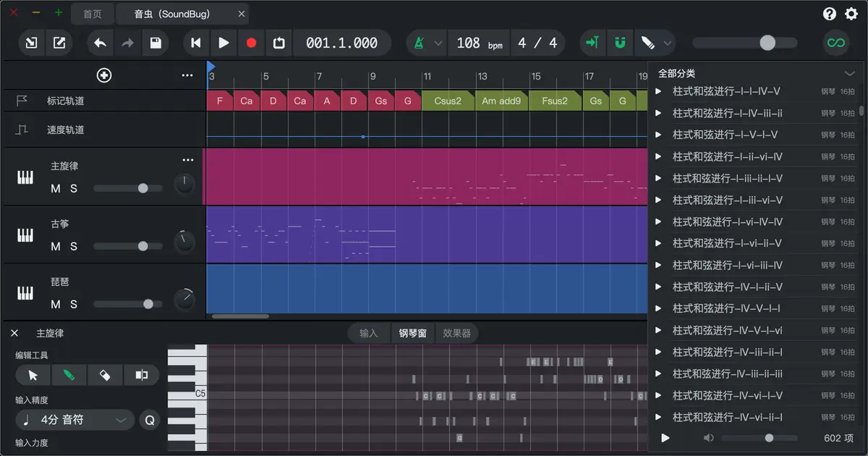Open the metronome dropdown arrow
This screenshot has width=868, height=456.
click(438, 43)
